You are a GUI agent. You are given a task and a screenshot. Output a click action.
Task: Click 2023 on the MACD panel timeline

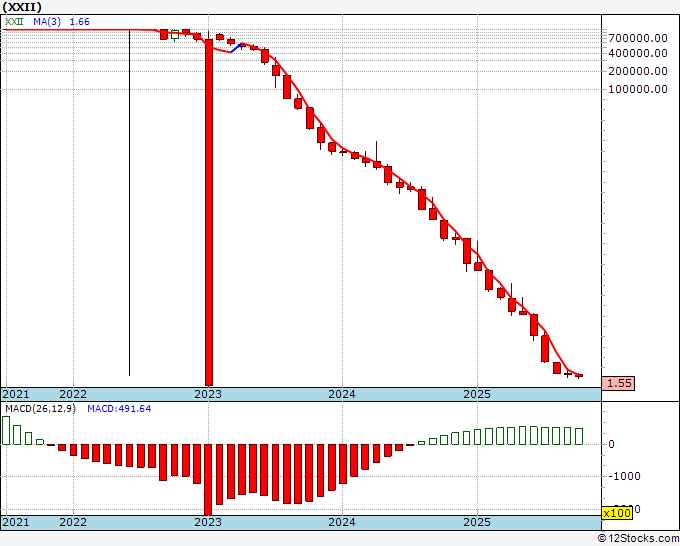(208, 522)
